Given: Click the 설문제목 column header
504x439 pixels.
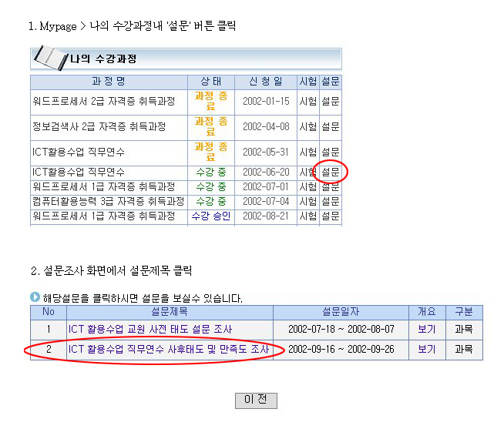Looking at the screenshot, I should (x=170, y=312).
